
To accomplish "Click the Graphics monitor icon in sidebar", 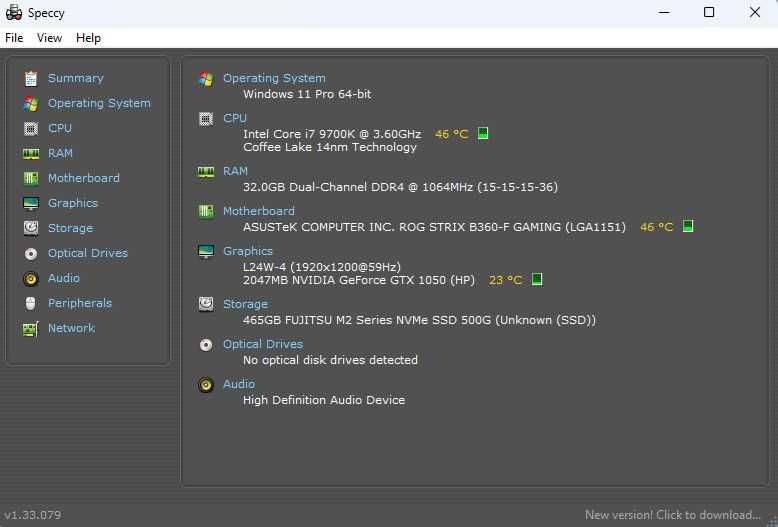I will 31,203.
